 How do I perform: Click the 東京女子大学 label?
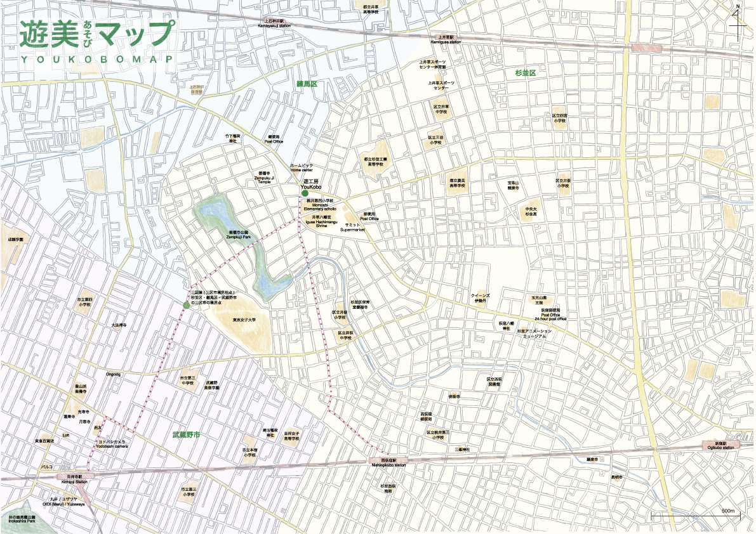pyautogui.click(x=244, y=320)
